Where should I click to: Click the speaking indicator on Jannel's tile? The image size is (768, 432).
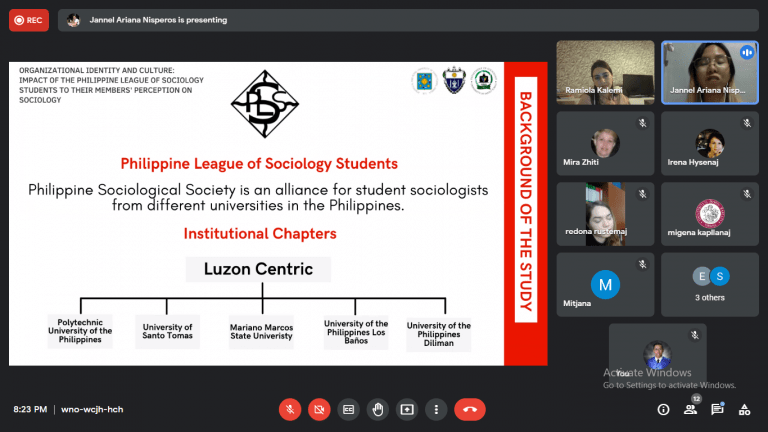click(x=747, y=52)
